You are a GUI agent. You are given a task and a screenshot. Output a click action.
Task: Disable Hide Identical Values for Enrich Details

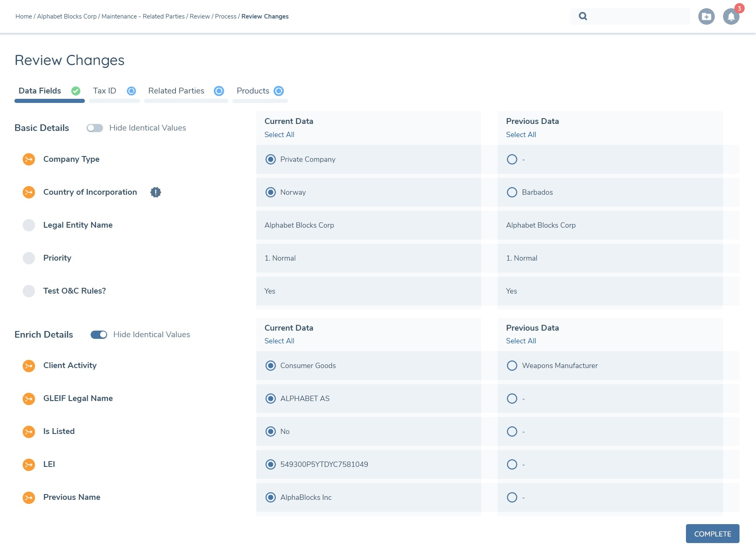pos(99,335)
